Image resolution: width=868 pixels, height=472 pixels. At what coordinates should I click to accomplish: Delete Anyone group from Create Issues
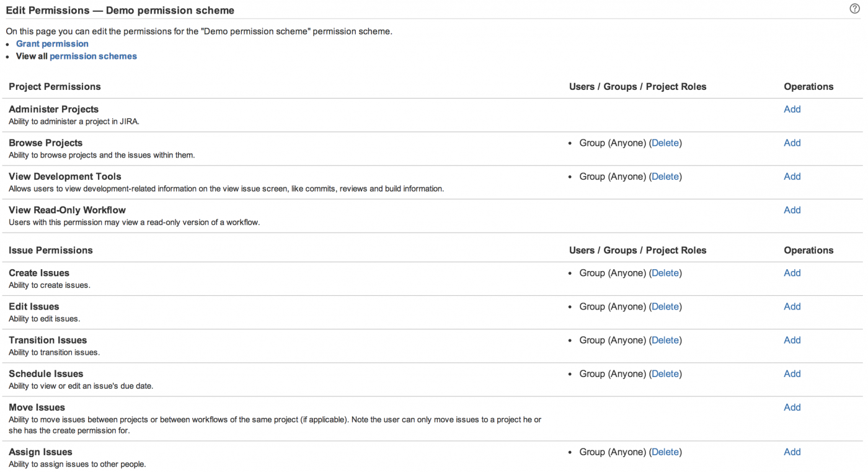tap(665, 274)
